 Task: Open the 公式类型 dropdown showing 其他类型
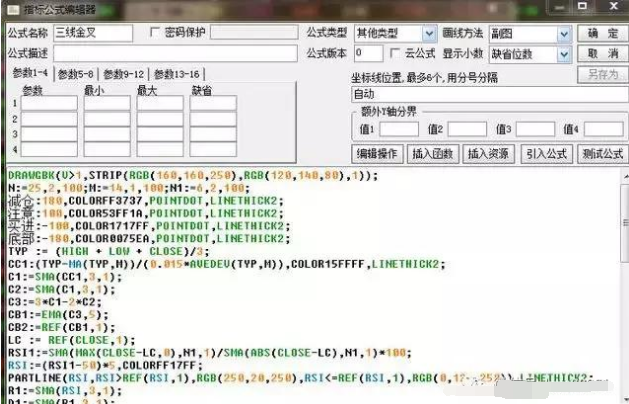[x=396, y=33]
